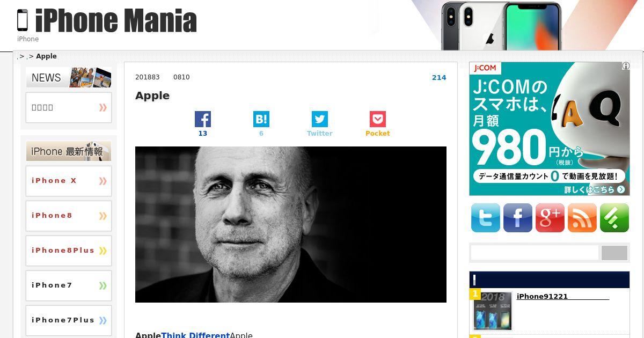Open sidebar Facebook page icon

(x=518, y=218)
